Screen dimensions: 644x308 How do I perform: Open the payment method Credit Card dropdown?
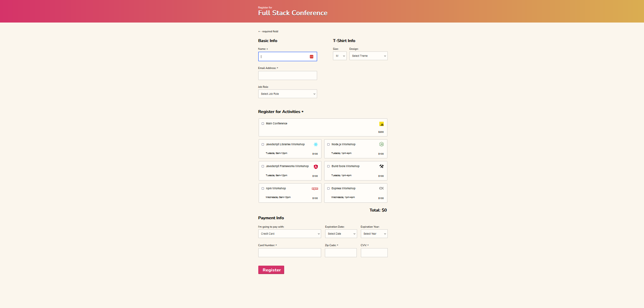[x=290, y=234]
